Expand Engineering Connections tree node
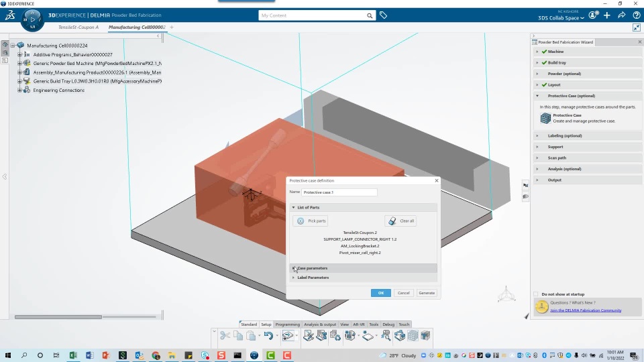Image resolution: width=644 pixels, height=362 pixels. click(19, 90)
